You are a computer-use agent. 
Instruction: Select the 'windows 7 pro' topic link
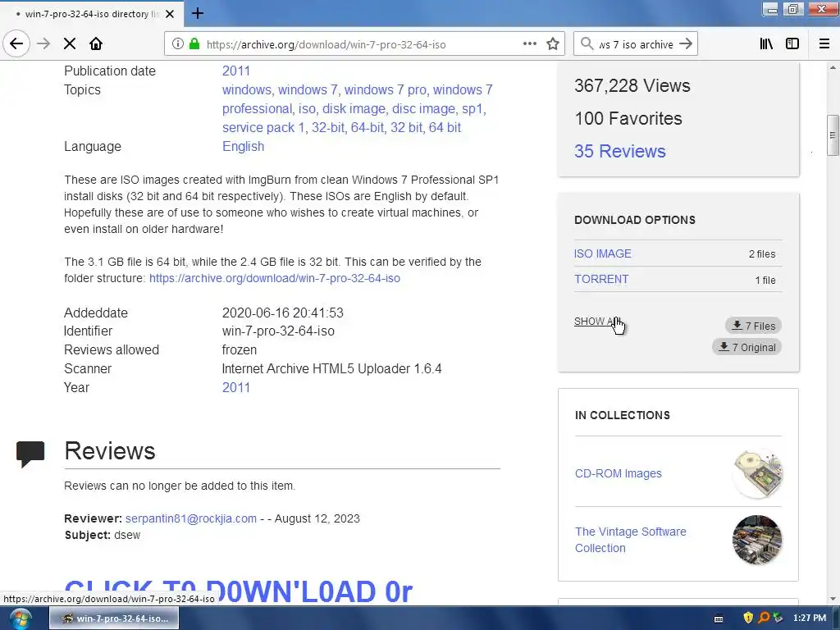point(386,89)
